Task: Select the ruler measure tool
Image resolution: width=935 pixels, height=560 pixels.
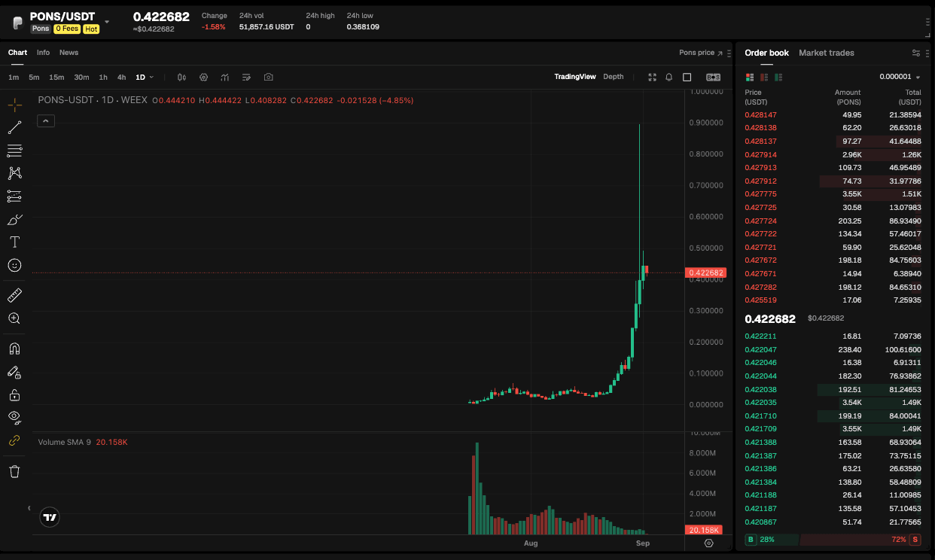Action: tap(14, 295)
